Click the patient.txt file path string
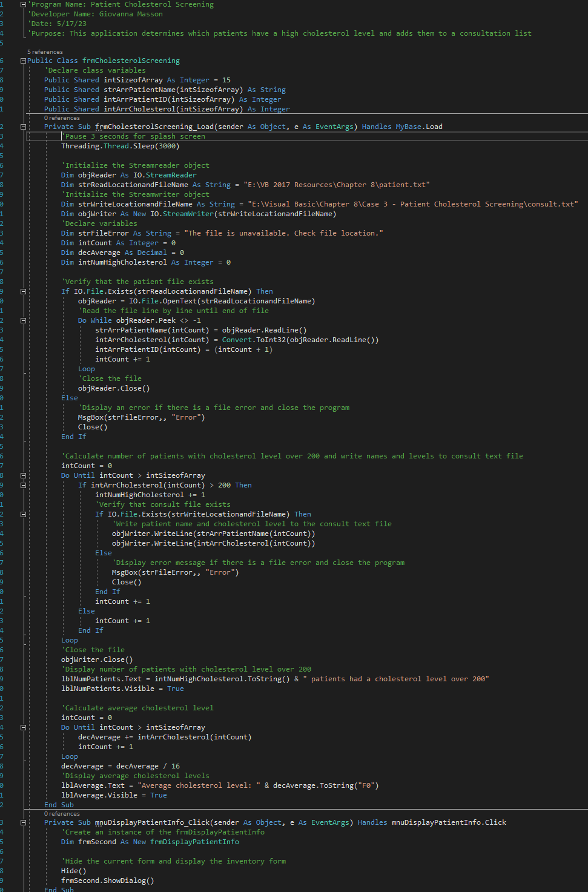Screen dimensions: 588x892 [336, 185]
